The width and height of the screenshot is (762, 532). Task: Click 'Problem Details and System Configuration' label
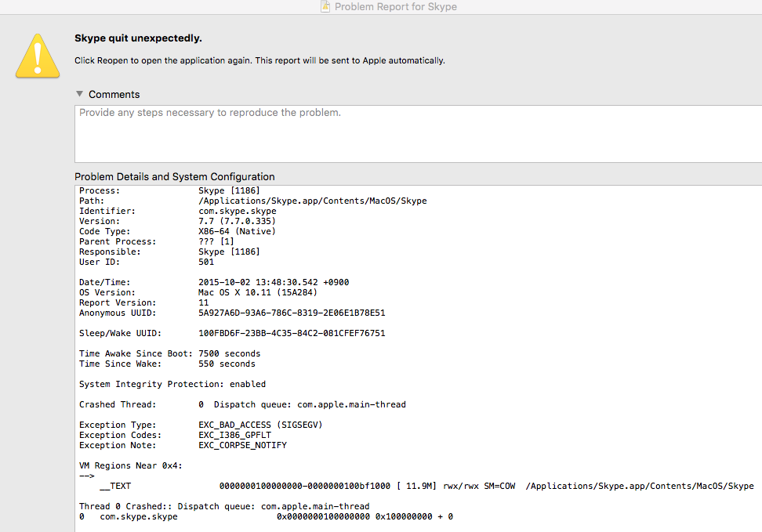pyautogui.click(x=175, y=177)
